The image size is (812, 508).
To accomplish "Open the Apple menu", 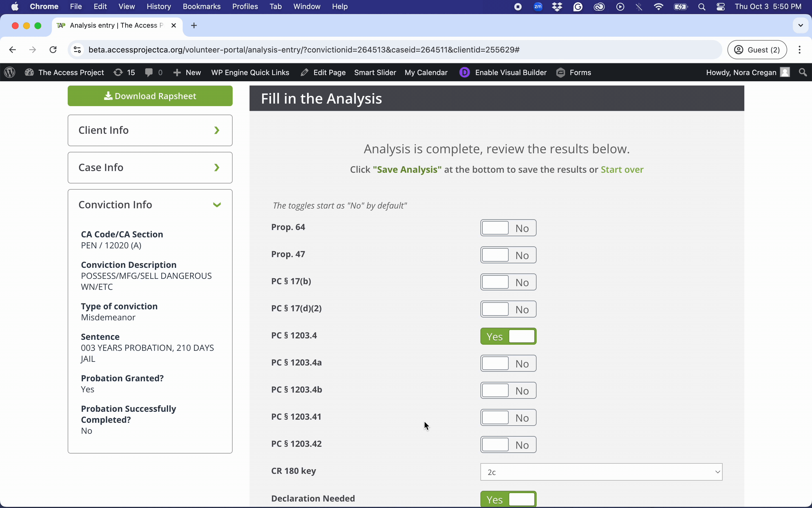I will coord(15,7).
